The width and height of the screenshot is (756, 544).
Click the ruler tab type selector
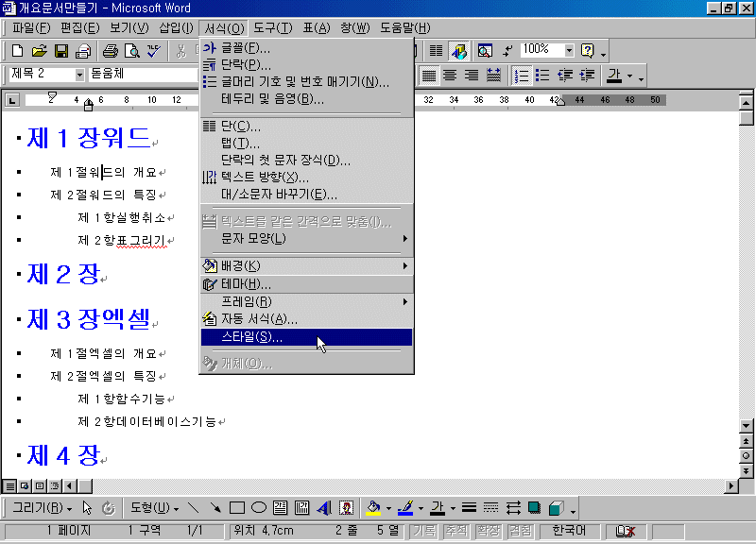(x=12, y=100)
